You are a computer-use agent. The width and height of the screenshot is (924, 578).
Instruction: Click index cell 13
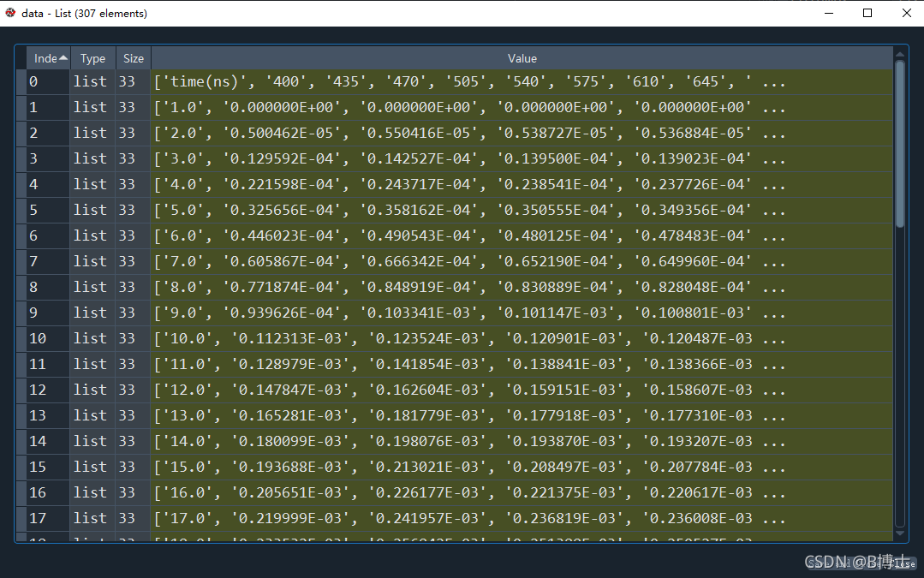click(x=48, y=415)
